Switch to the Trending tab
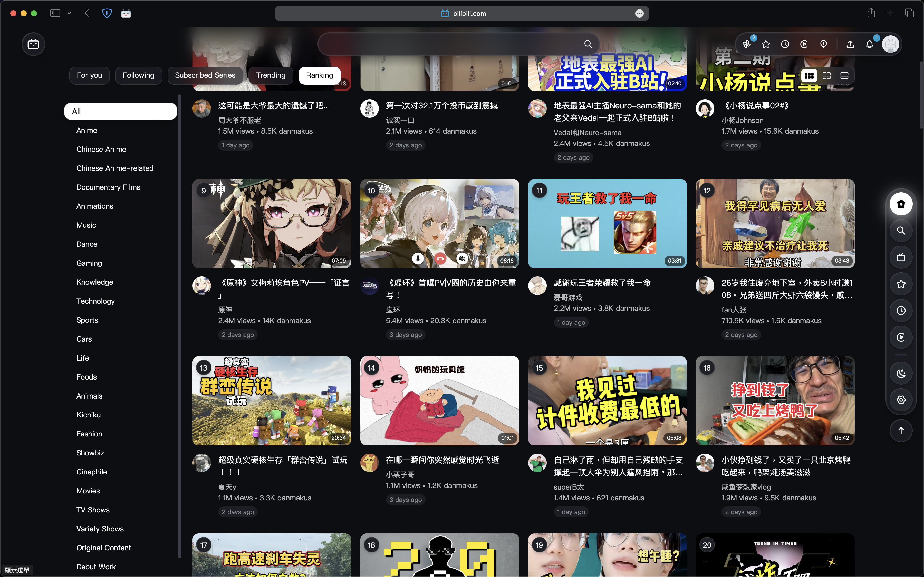The height and width of the screenshot is (577, 924). pyautogui.click(x=270, y=75)
